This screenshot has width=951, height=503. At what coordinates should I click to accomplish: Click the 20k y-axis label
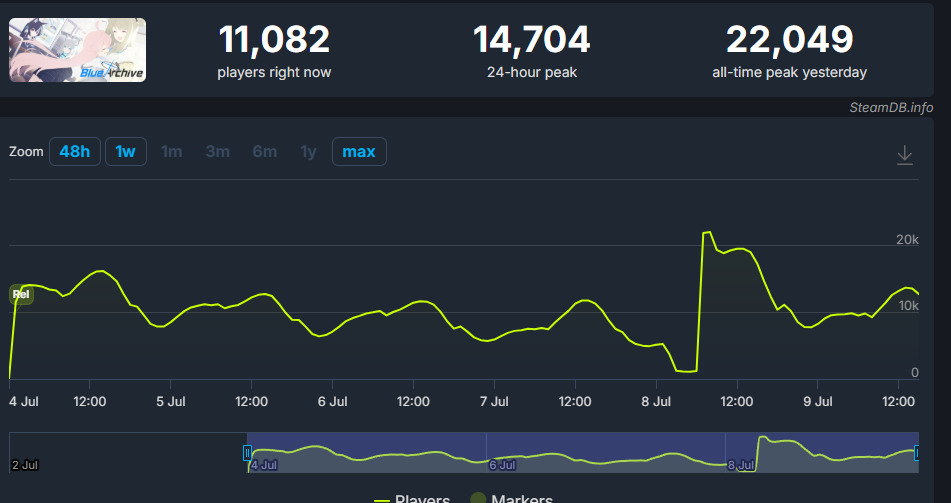907,240
